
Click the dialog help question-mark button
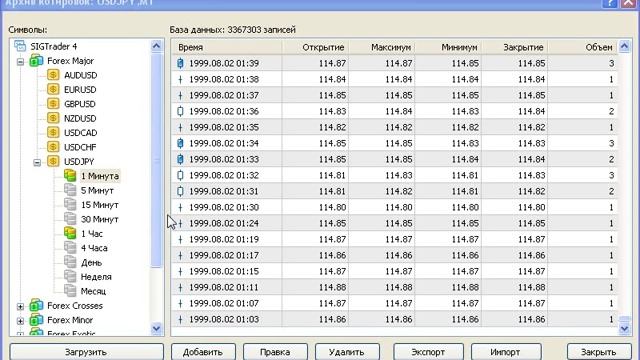(x=610, y=3)
